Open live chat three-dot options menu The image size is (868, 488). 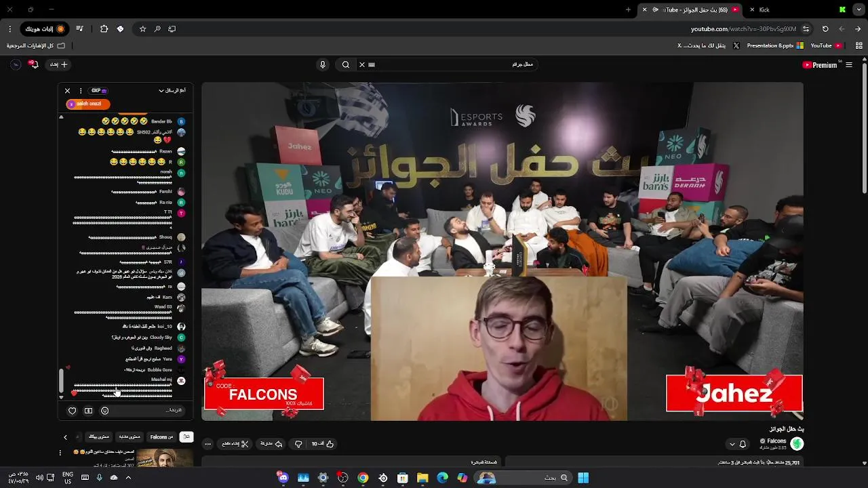pyautogui.click(x=81, y=90)
